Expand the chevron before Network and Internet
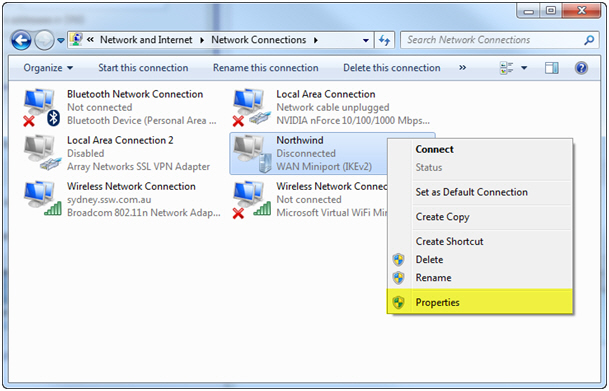The image size is (609, 391). 90,40
